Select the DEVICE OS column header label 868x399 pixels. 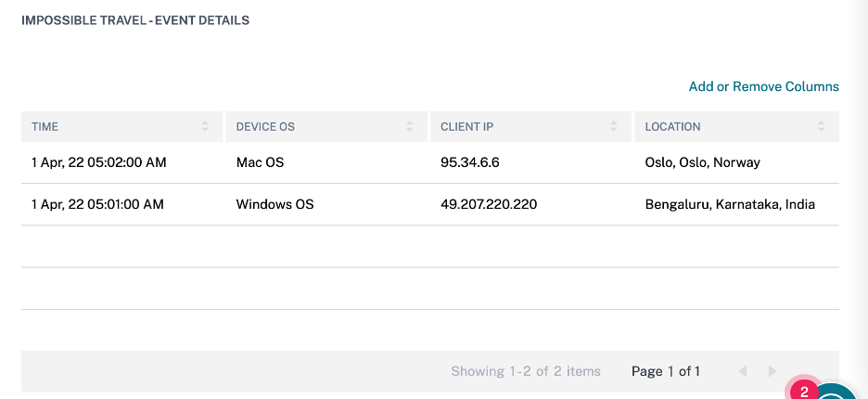pos(265,126)
